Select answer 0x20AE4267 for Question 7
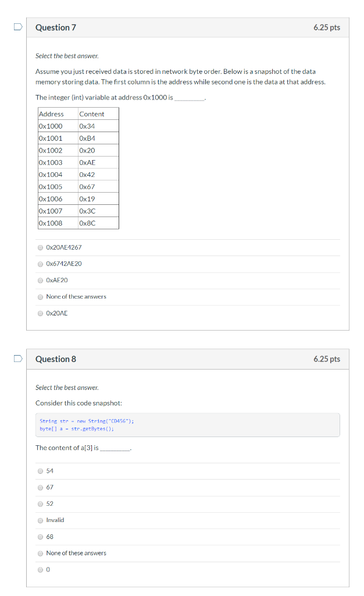The height and width of the screenshot is (596, 364). click(40, 247)
